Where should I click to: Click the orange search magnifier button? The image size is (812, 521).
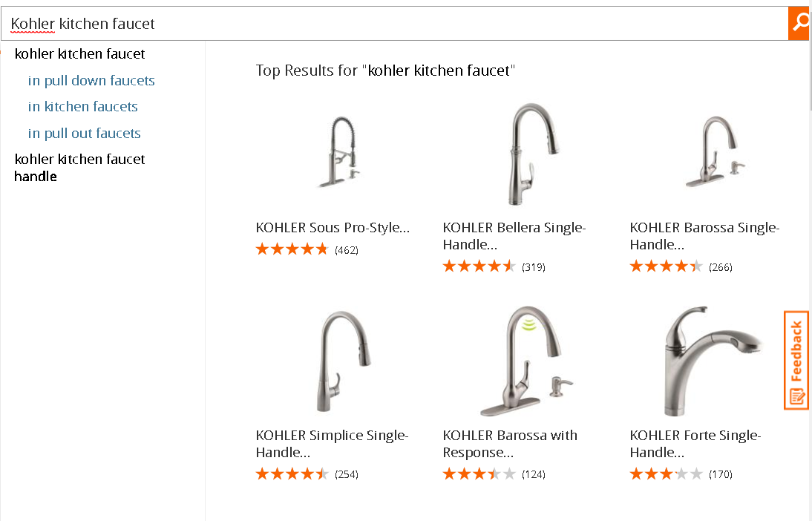[799, 23]
